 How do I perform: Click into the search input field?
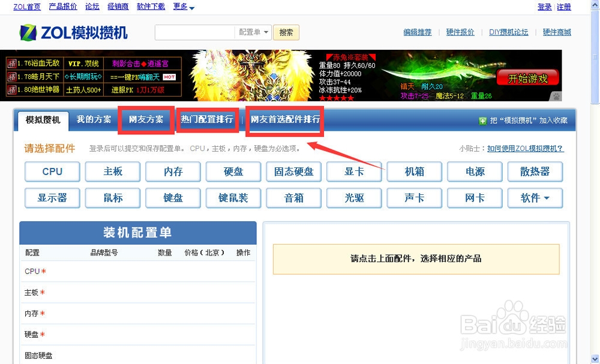click(195, 32)
